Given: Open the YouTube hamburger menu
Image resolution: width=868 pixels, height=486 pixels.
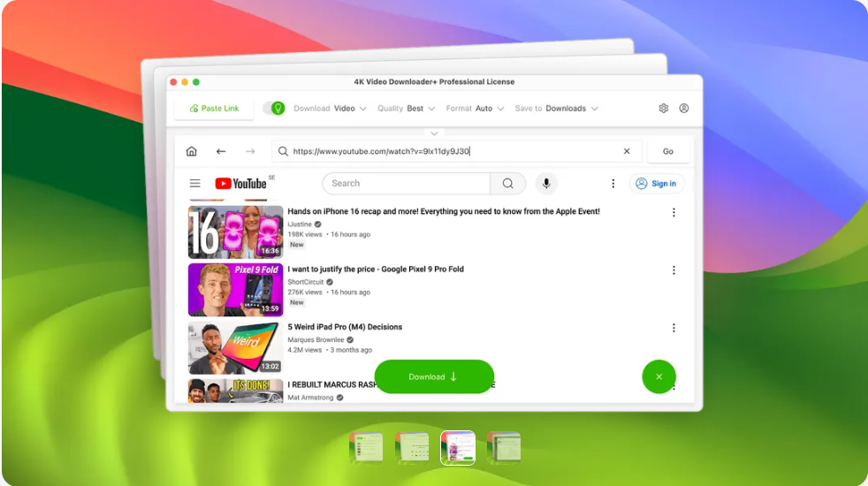Looking at the screenshot, I should pyautogui.click(x=194, y=183).
